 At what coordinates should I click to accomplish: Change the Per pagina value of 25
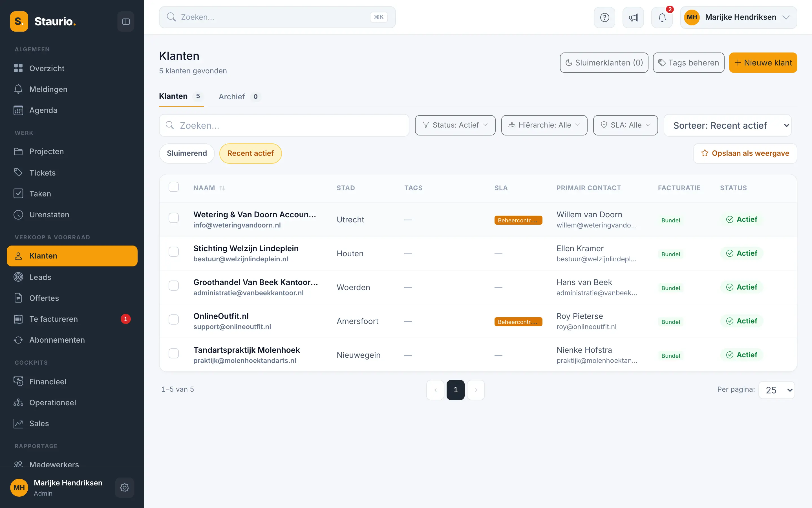[776, 390]
